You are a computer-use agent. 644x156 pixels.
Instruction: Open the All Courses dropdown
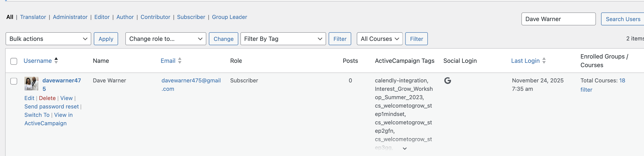click(379, 39)
